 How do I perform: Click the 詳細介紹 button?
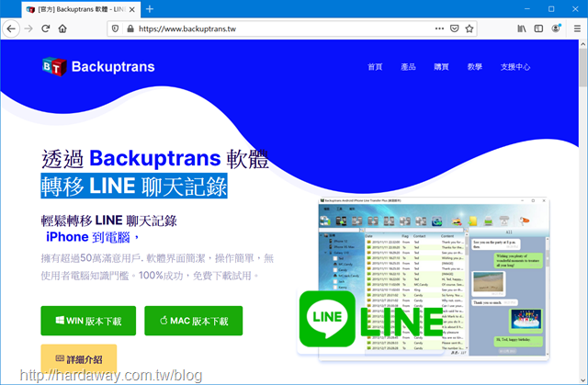point(79,359)
